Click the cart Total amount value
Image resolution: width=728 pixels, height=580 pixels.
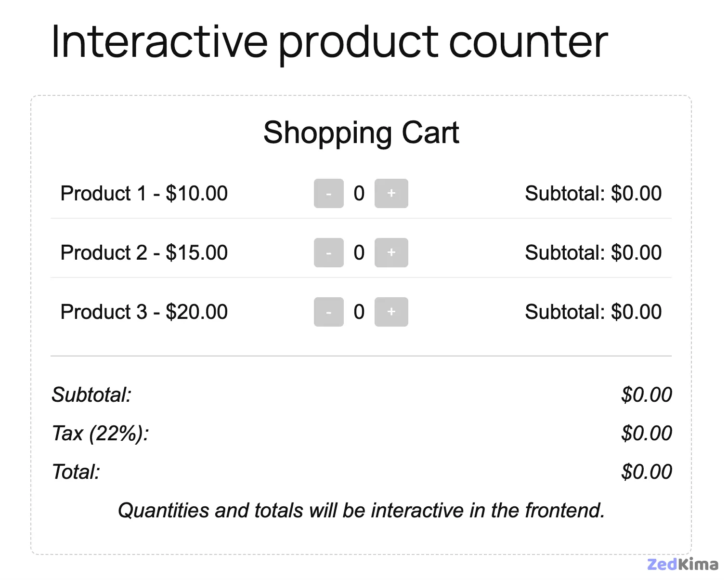click(646, 472)
